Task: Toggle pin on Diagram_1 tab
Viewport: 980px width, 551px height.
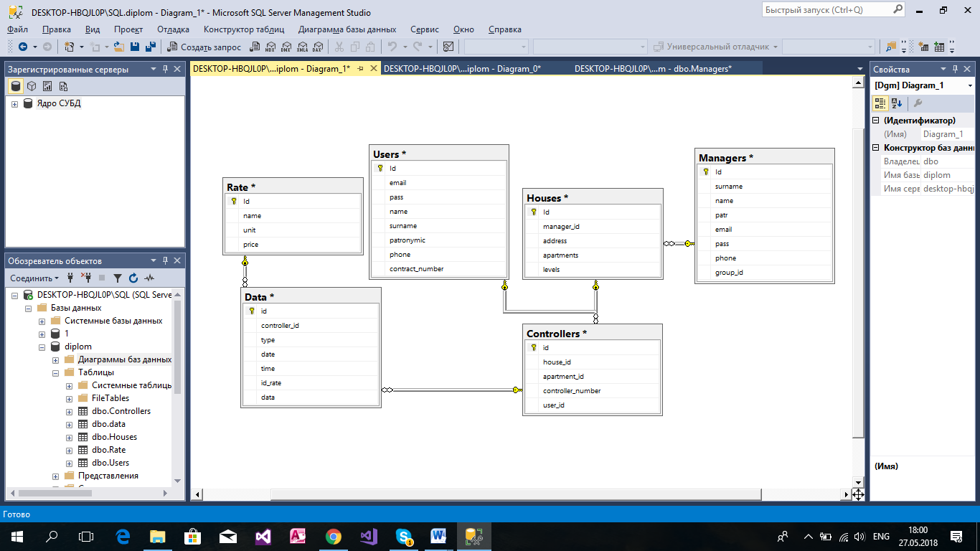Action: pos(360,69)
